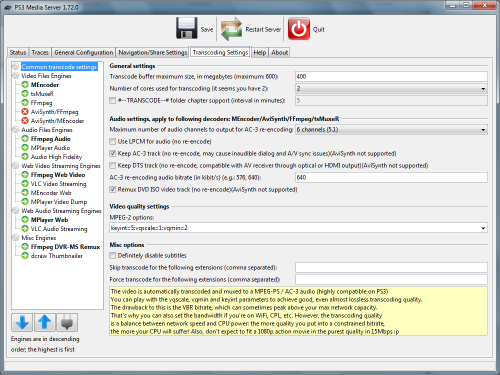The image size is (500, 375).
Task: Collapse the Misc Engines node
Action: coord(15,238)
